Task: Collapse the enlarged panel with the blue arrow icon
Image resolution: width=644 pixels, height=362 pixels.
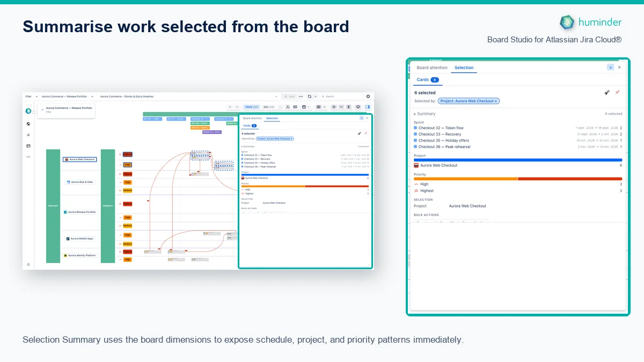Action: point(610,68)
